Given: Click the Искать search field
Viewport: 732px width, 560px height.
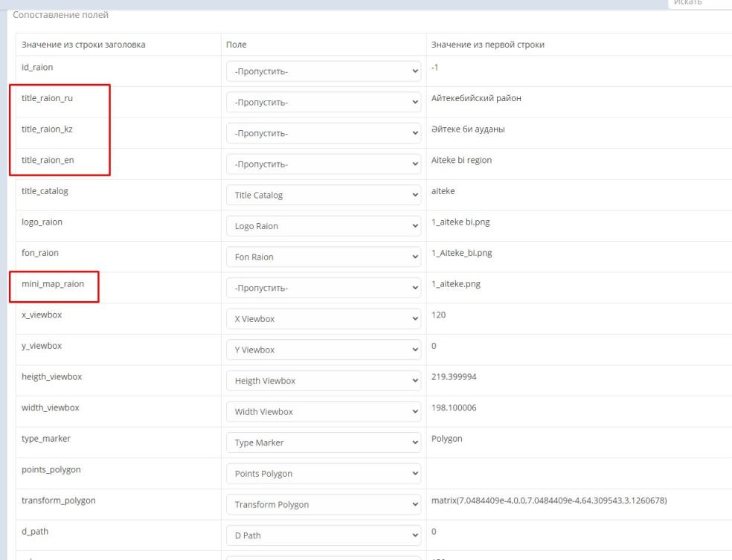Looking at the screenshot, I should coord(698,4).
